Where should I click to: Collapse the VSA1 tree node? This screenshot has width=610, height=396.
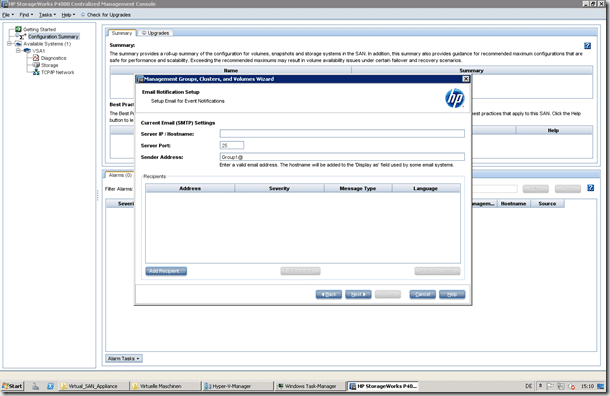18,51
